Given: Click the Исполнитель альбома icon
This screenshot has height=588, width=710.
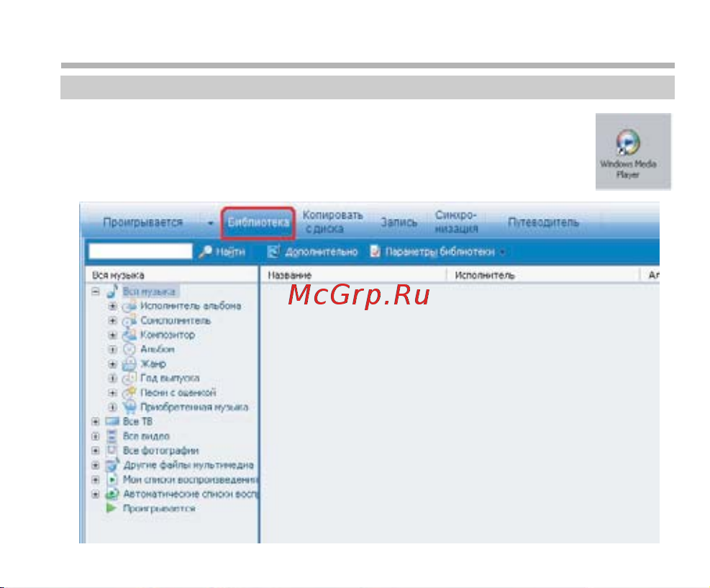Looking at the screenshot, I should coord(129,306).
